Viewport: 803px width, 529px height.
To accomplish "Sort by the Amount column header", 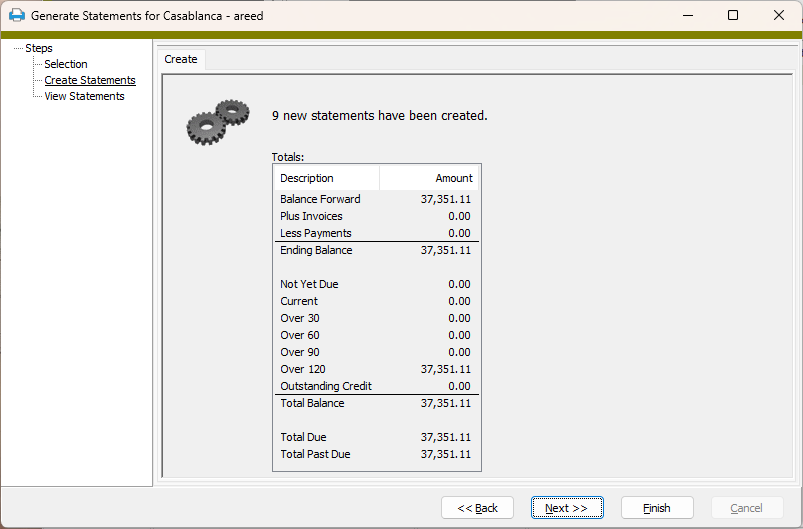I will click(x=429, y=178).
